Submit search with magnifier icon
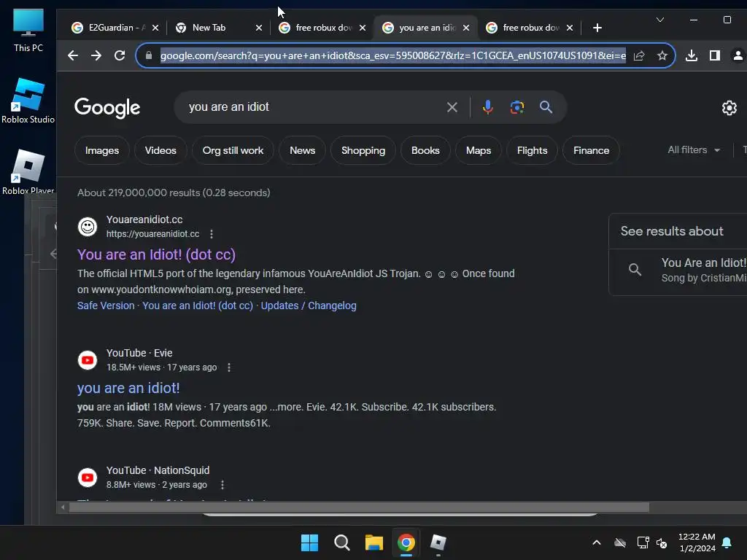747x560 pixels. tap(546, 107)
